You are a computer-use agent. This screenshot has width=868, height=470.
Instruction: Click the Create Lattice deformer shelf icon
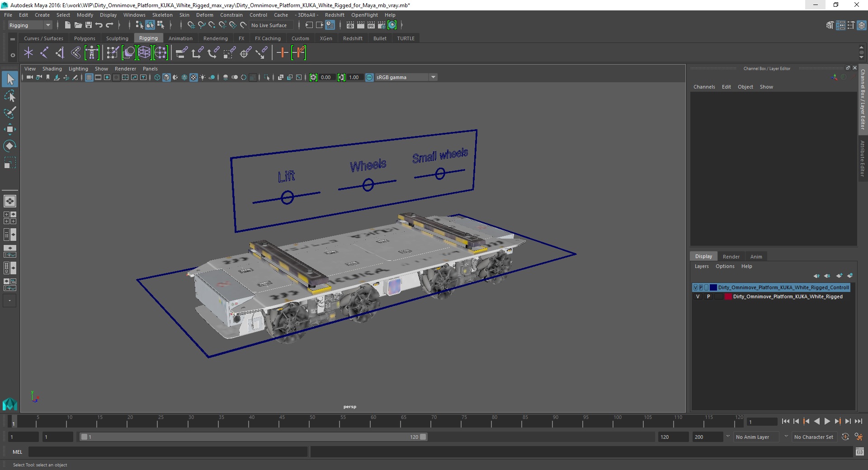coord(144,53)
